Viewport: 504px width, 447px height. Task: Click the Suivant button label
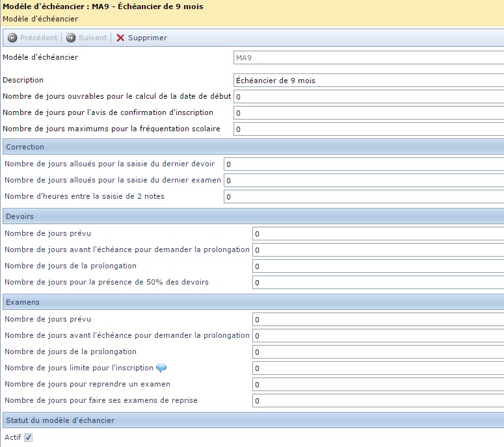92,38
